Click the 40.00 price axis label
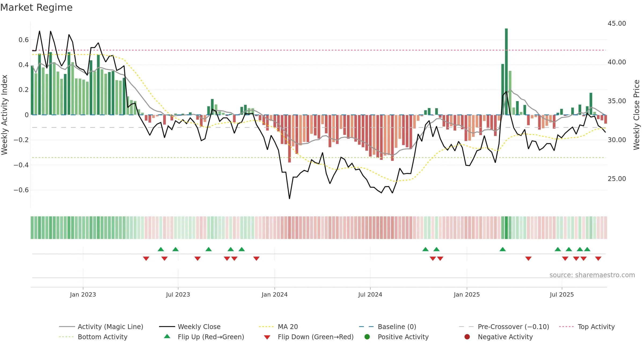 [617, 62]
